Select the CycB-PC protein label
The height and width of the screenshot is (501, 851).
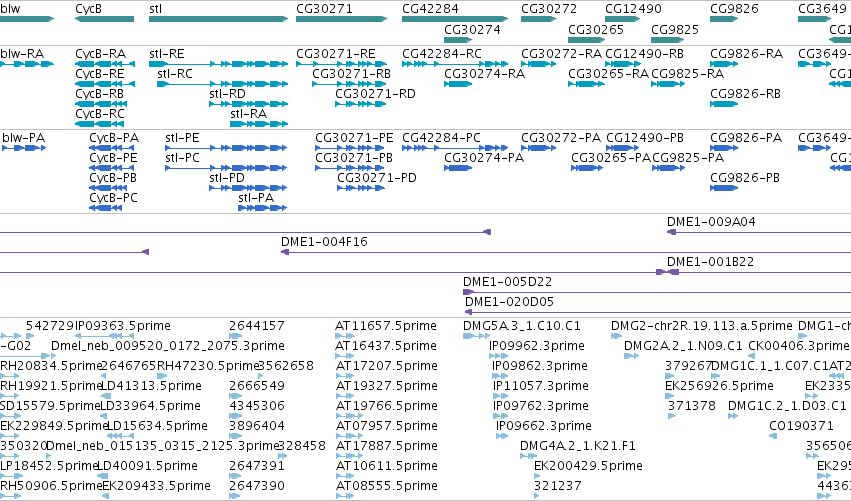pyautogui.click(x=113, y=198)
